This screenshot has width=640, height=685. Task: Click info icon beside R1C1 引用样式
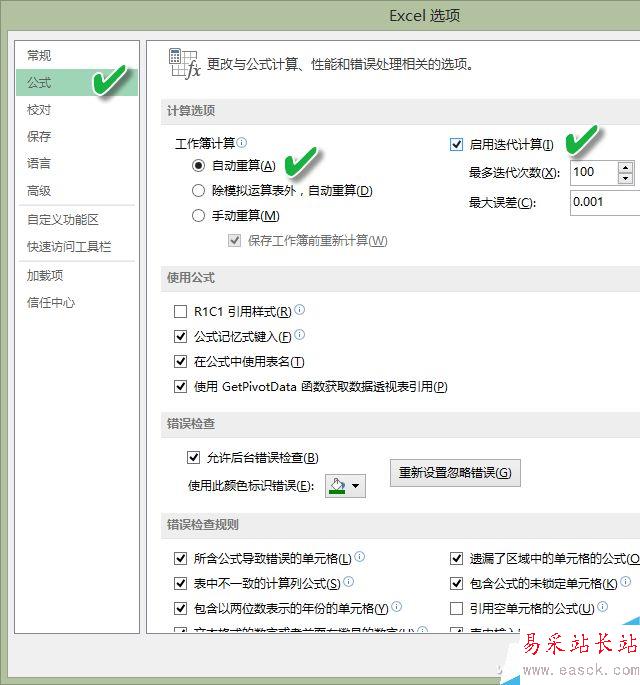tap(299, 309)
